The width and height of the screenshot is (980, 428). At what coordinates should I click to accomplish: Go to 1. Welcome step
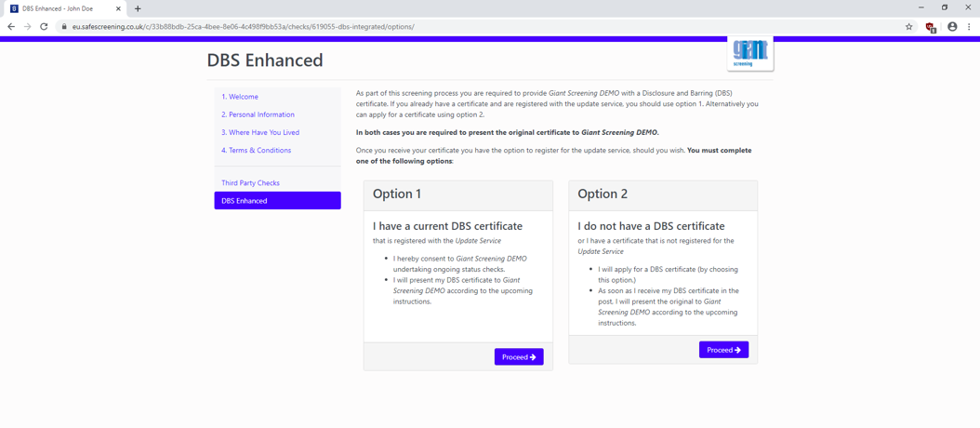click(x=240, y=97)
